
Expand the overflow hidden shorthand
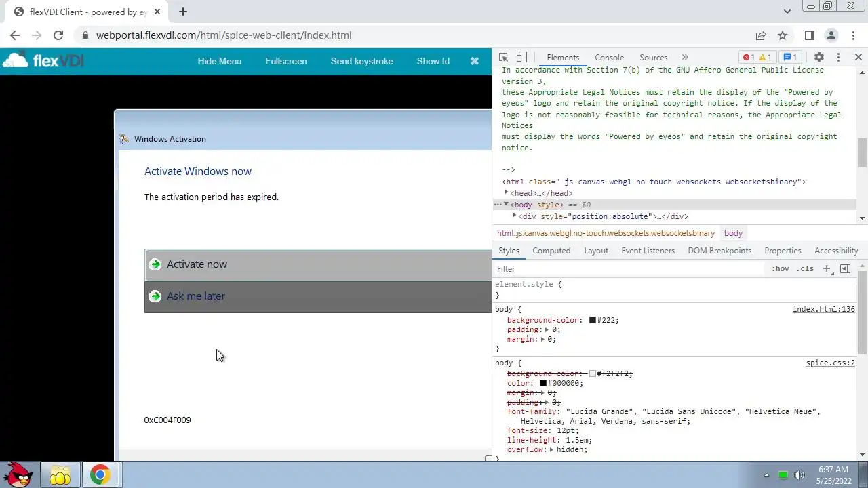(x=551, y=449)
